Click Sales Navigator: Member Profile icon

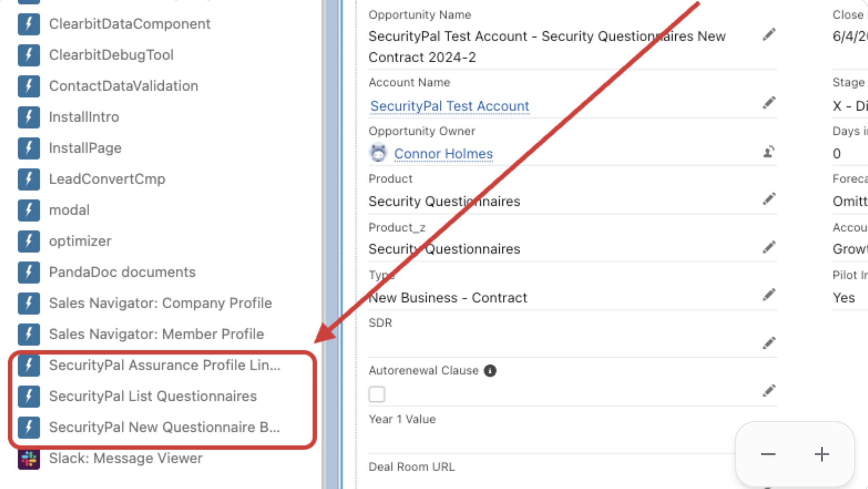click(28, 334)
